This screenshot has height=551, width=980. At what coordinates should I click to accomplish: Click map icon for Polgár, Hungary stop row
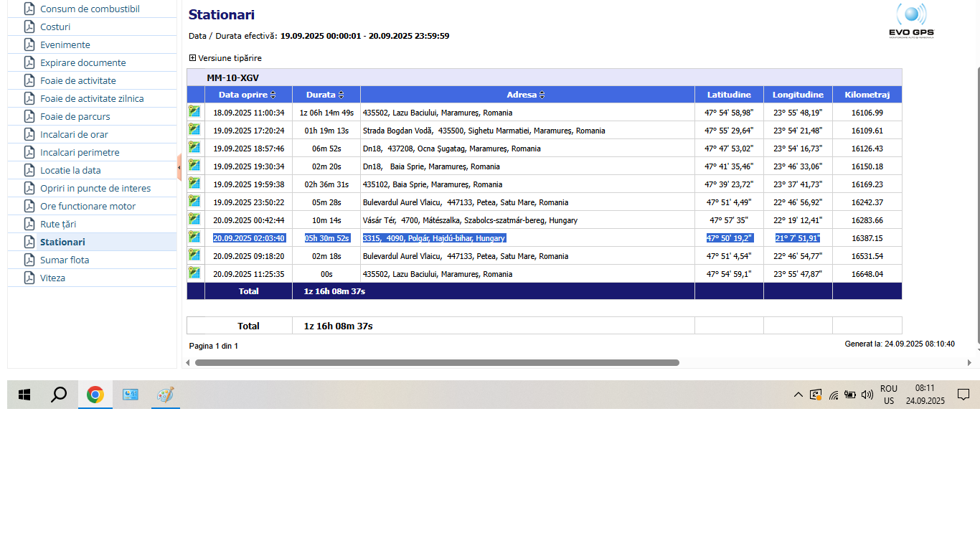coord(194,237)
